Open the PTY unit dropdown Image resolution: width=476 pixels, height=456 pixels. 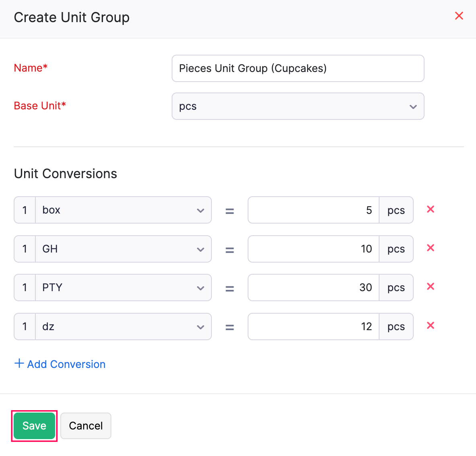[x=200, y=288]
